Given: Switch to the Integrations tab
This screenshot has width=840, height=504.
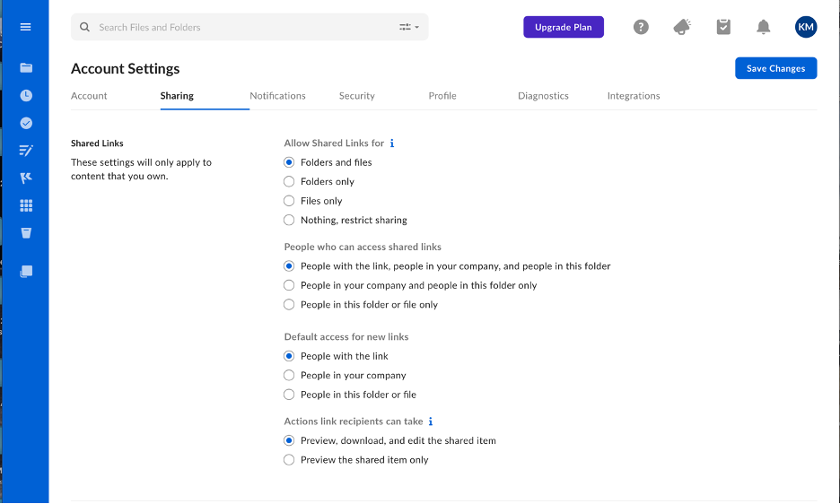Looking at the screenshot, I should (x=633, y=96).
